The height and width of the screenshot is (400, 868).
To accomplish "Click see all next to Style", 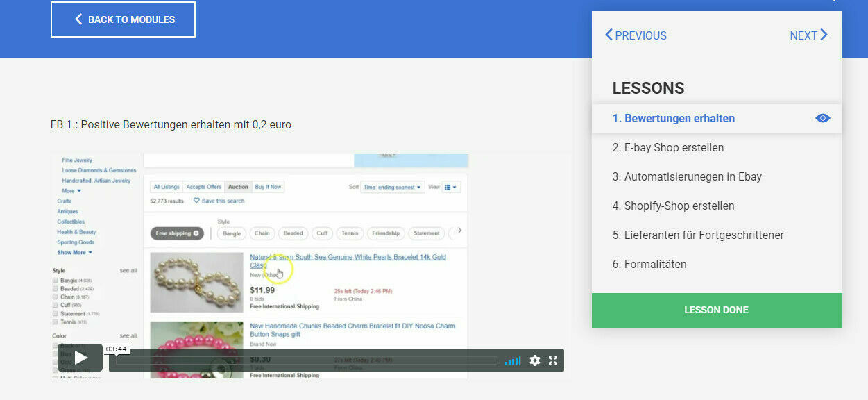I will (x=128, y=271).
